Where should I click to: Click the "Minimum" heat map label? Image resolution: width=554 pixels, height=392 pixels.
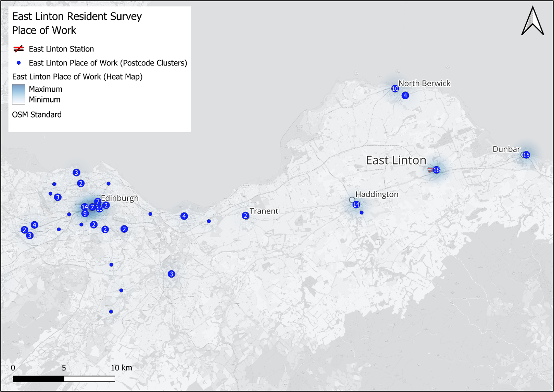[45, 100]
